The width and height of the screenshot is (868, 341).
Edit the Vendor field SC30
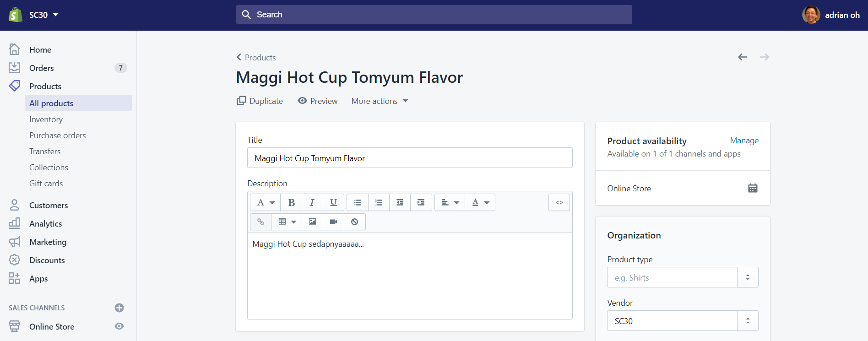click(x=672, y=321)
